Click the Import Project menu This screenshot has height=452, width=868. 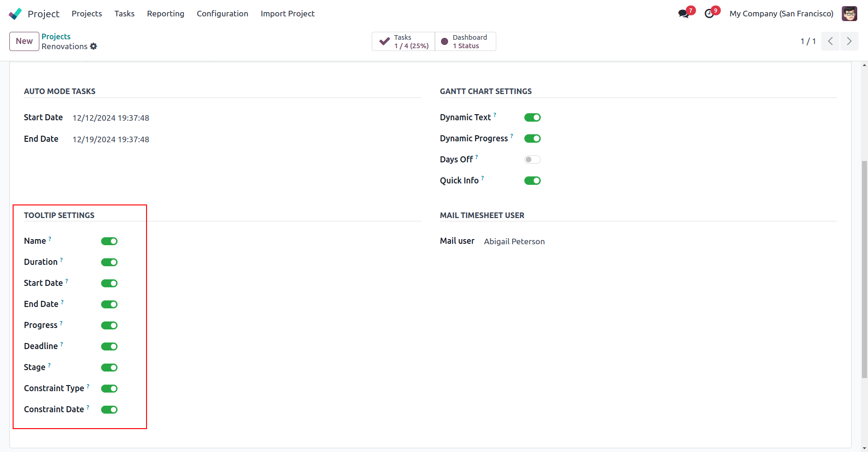[x=287, y=14]
